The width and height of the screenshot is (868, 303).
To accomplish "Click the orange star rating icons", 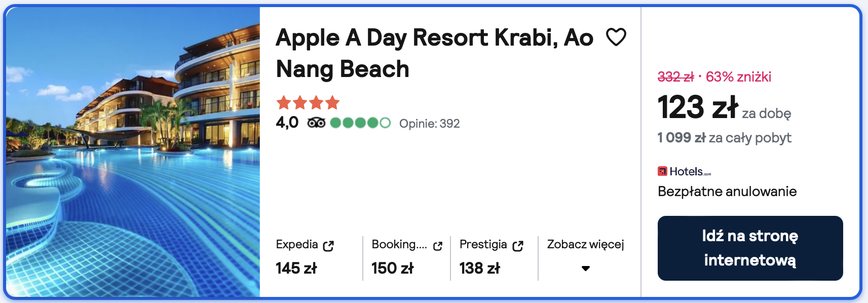I will click(308, 103).
